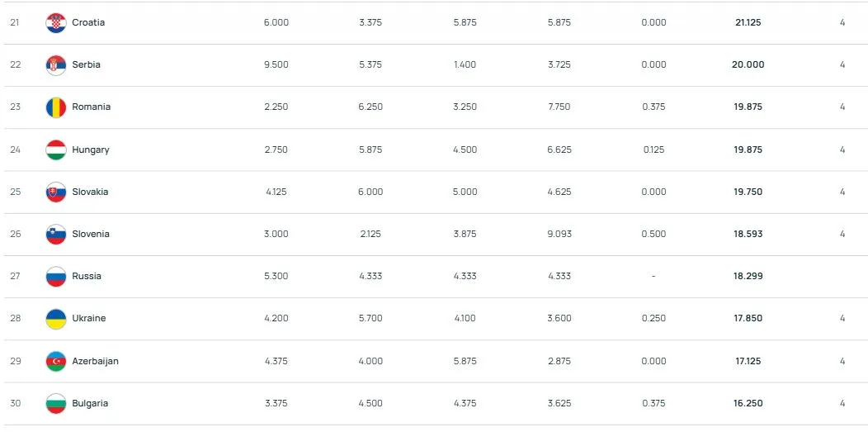Click rank number 27 for Russia
The height and width of the screenshot is (432, 868).
pyautogui.click(x=15, y=277)
